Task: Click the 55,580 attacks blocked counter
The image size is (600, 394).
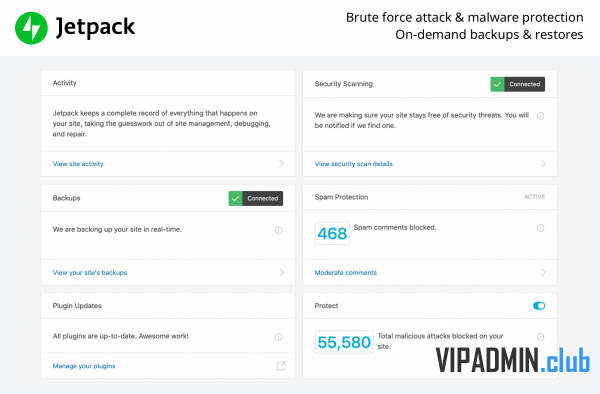Action: pos(344,342)
